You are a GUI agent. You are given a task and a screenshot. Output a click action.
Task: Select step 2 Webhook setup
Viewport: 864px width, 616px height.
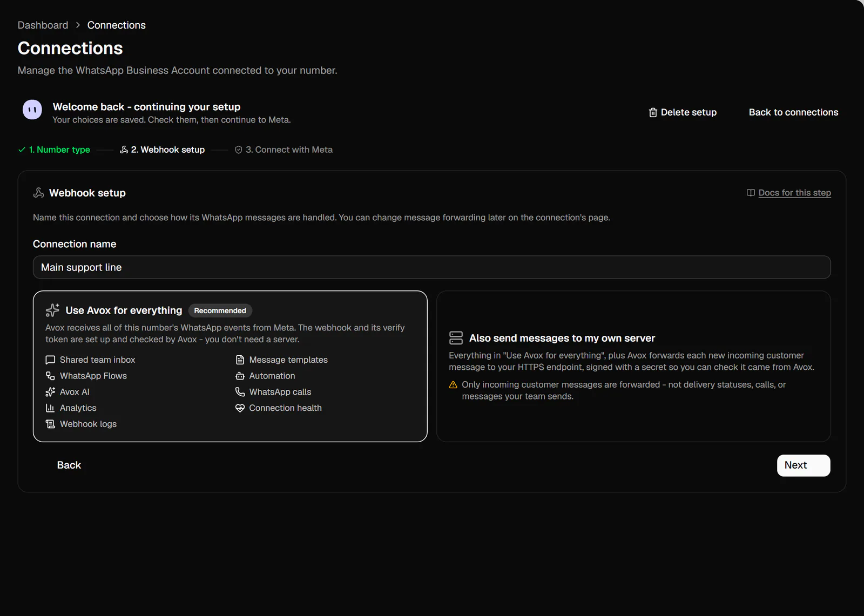pos(162,150)
